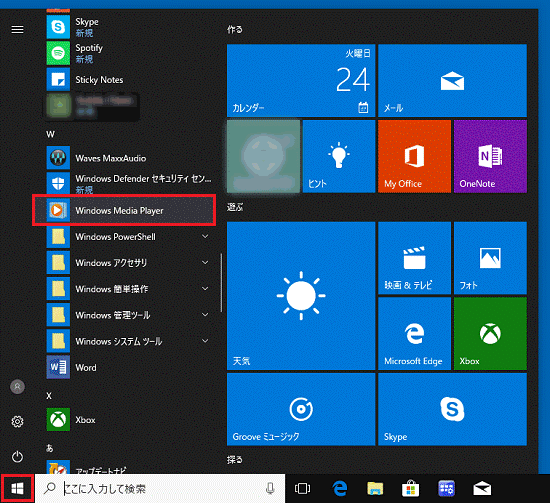The height and width of the screenshot is (503, 550).
Task: Open Xbox in the app list
Action: pos(128,420)
